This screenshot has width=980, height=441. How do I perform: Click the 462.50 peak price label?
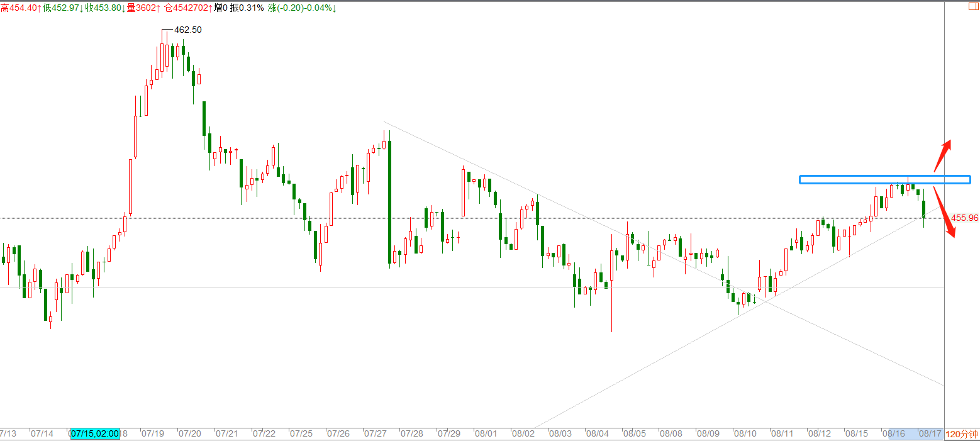pos(187,30)
